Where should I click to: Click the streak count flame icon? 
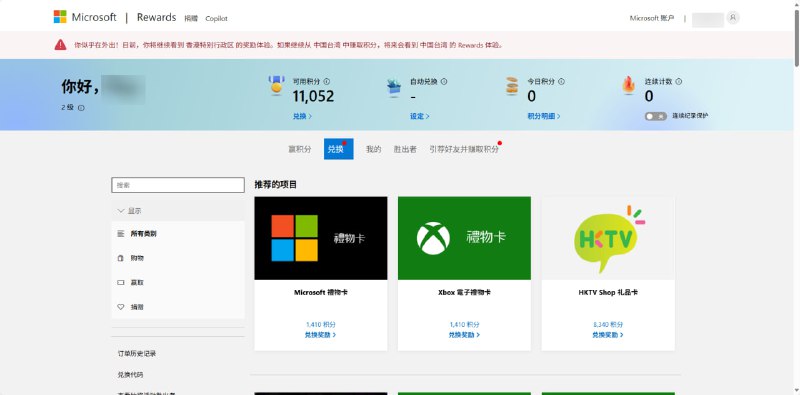(629, 85)
